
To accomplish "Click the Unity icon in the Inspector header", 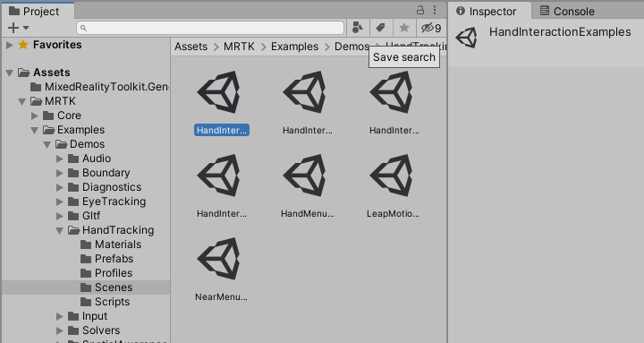I will pos(467,38).
